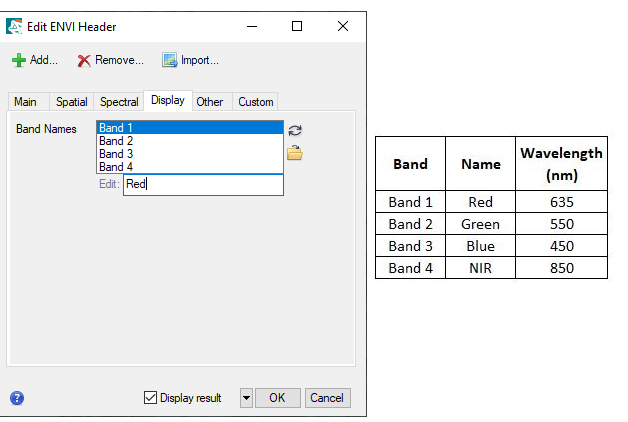The image size is (628, 422).
Task: Open help with blue question mark icon
Action: 17,398
